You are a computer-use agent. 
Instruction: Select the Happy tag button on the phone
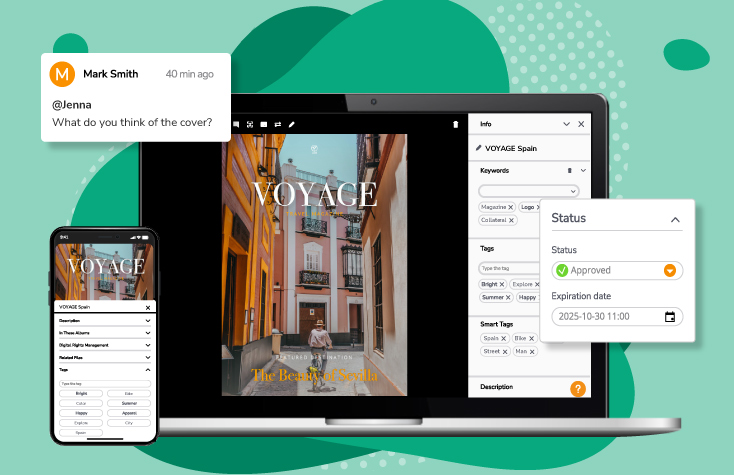point(81,413)
